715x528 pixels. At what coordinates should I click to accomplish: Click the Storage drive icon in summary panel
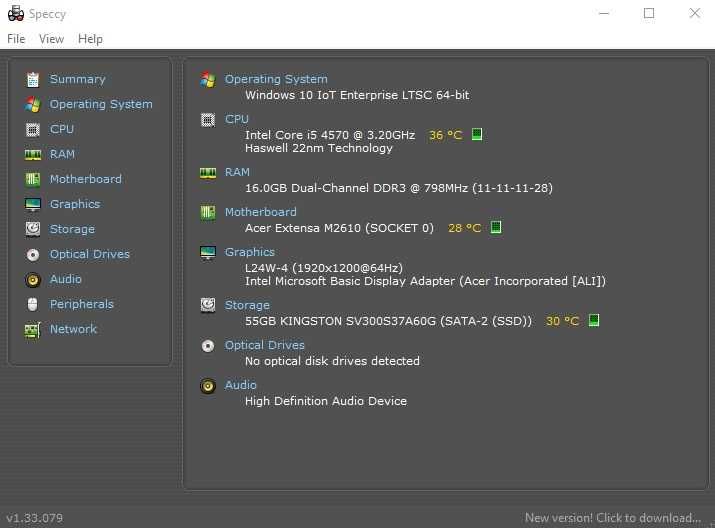coord(208,305)
